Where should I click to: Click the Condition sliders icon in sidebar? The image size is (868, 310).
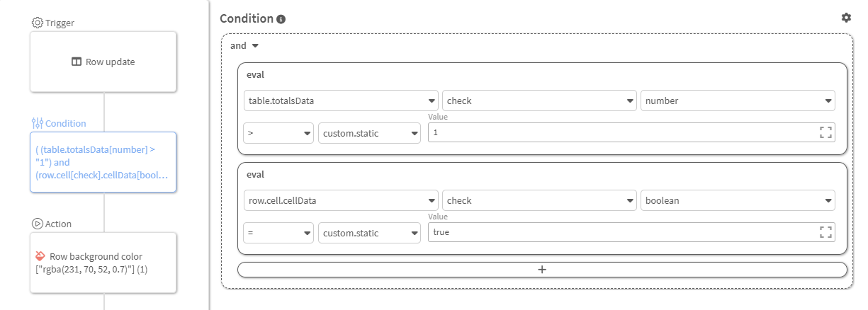click(x=38, y=123)
